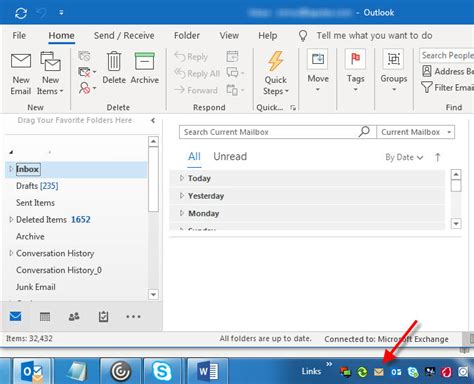Switch to the Tasks view icon
The width and height of the screenshot is (474, 384).
click(x=103, y=316)
